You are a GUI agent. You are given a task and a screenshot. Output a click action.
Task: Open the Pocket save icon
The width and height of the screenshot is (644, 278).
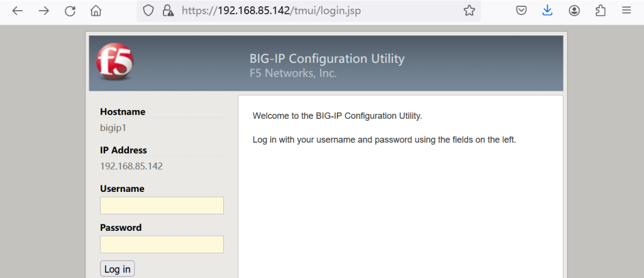tap(521, 11)
